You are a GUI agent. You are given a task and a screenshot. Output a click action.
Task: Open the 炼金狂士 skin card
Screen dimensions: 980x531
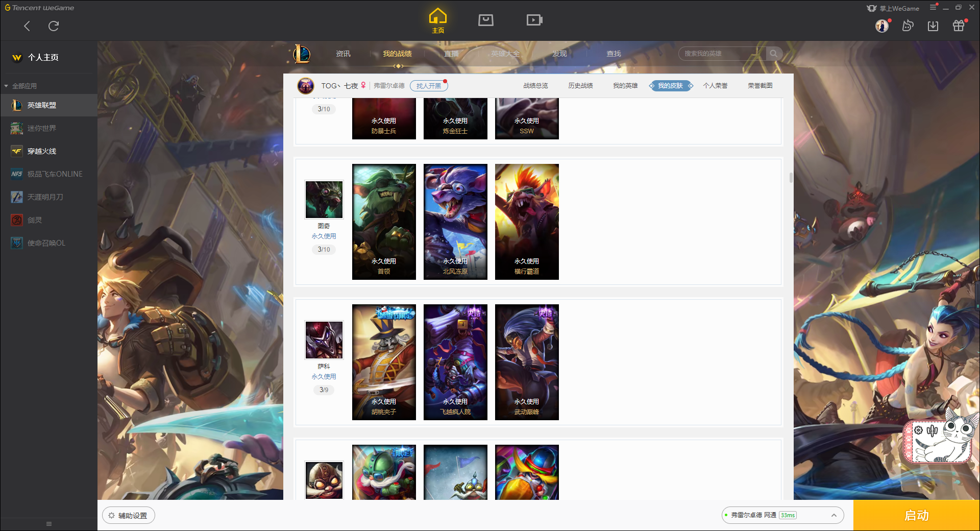(455, 118)
